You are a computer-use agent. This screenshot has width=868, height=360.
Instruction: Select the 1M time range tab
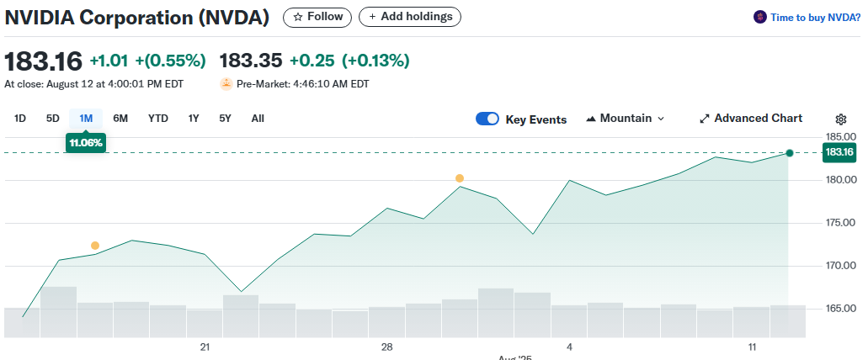pos(86,119)
